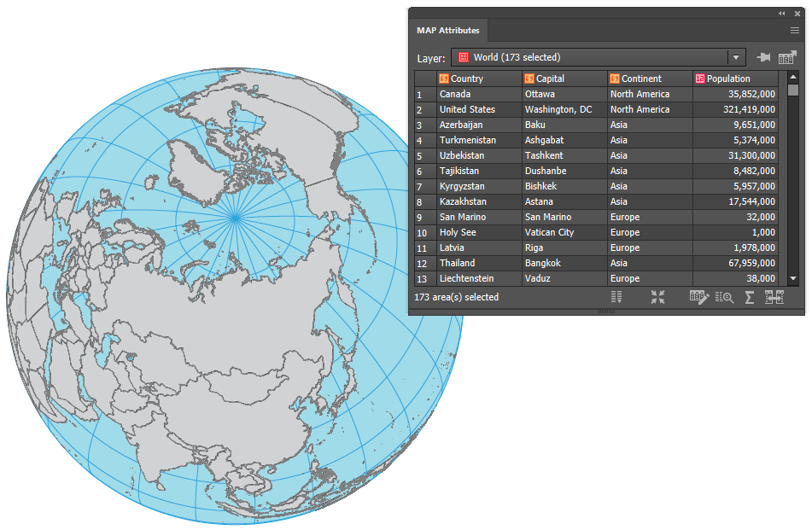Click the sort rows icon with down arrow
Viewport: 812px width, 530px height.
(616, 296)
